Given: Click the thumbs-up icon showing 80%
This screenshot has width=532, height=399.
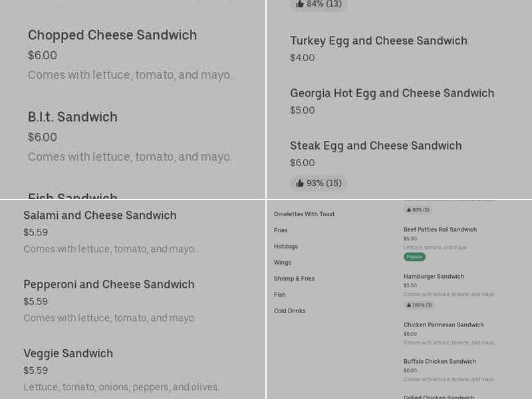Looking at the screenshot, I should 408,209.
